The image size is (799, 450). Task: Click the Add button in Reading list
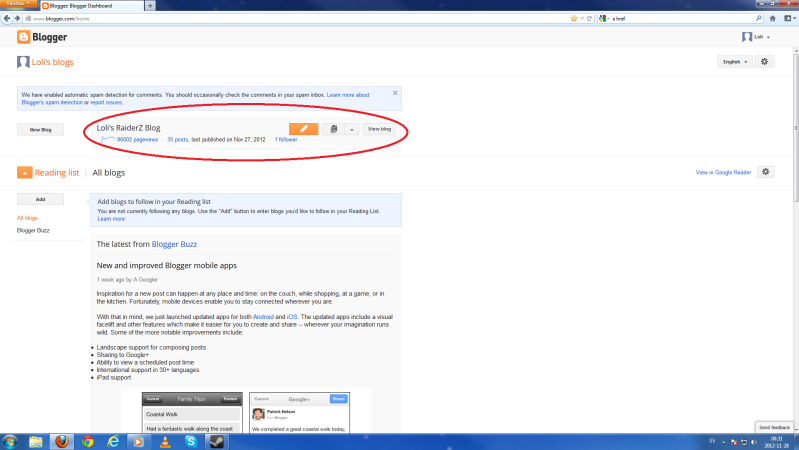point(40,199)
